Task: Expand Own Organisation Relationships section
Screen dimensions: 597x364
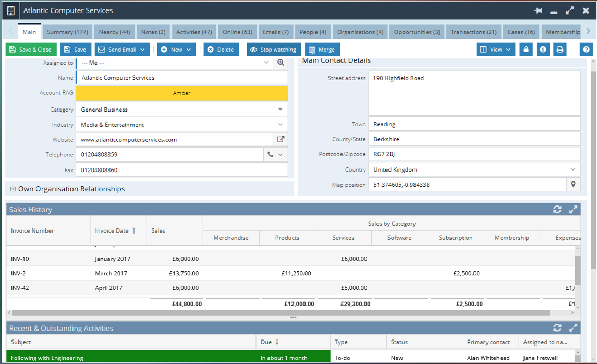Action: click(13, 189)
